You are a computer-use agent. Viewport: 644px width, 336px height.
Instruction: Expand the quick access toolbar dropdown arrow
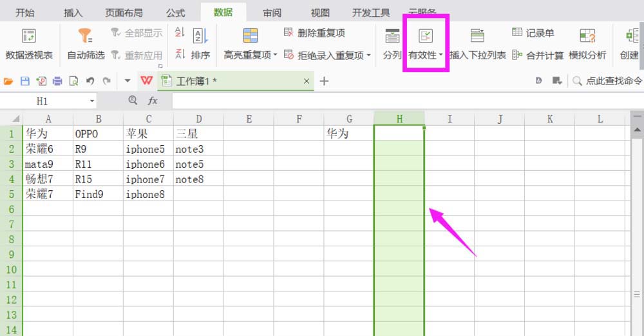[x=128, y=81]
